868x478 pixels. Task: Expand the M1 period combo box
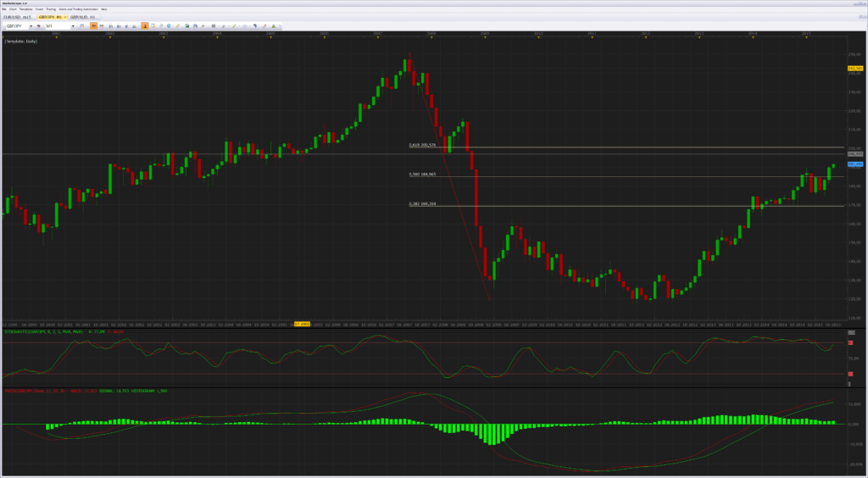coord(73,26)
